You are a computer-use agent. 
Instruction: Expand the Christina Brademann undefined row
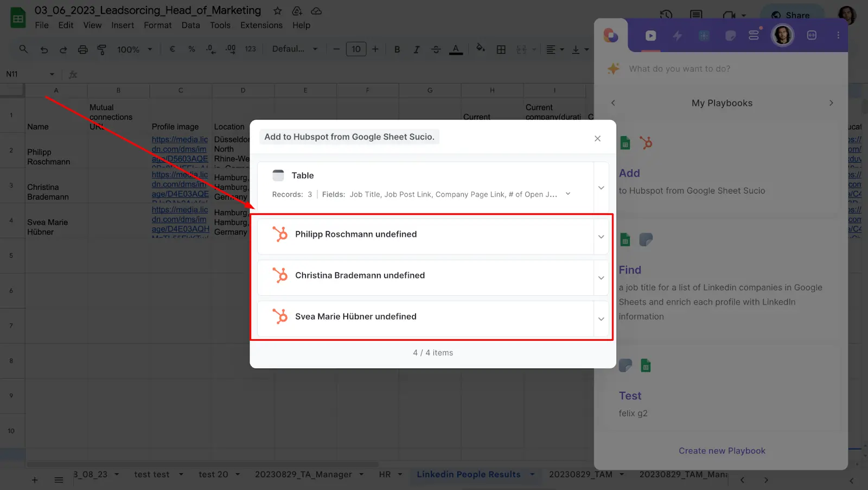pos(601,278)
